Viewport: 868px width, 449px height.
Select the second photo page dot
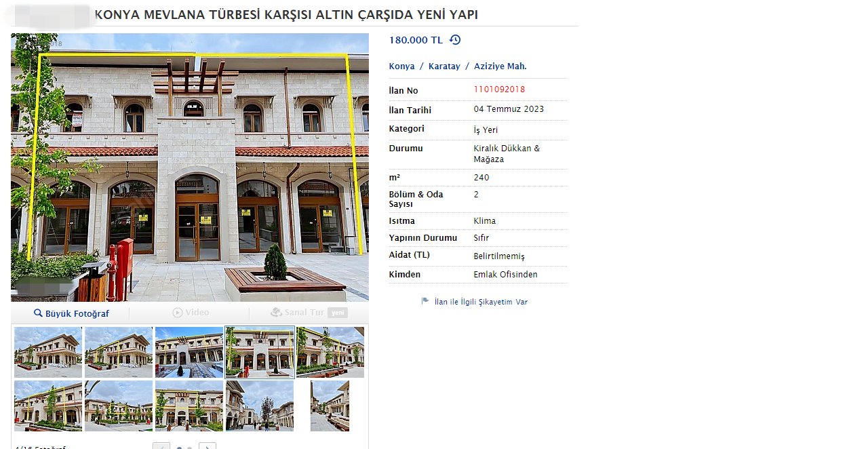click(x=189, y=448)
